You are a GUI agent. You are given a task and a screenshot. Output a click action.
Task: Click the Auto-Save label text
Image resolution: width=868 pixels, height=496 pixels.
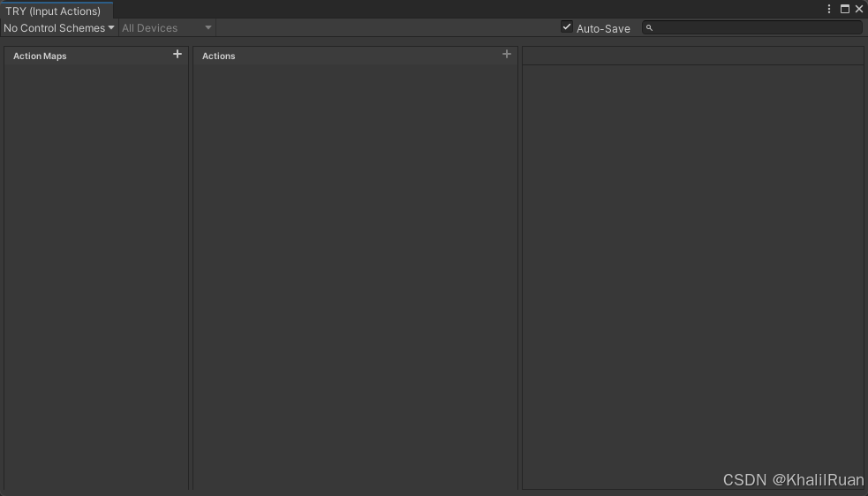point(603,29)
